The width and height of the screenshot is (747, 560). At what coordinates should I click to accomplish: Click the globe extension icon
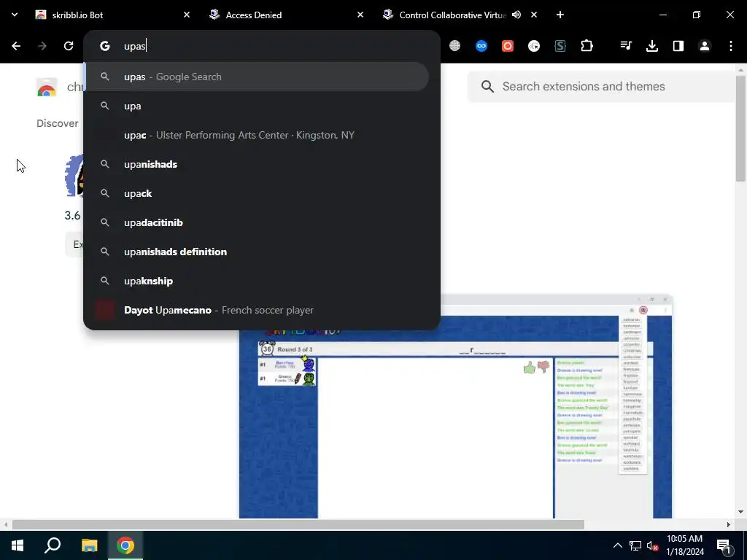[455, 46]
